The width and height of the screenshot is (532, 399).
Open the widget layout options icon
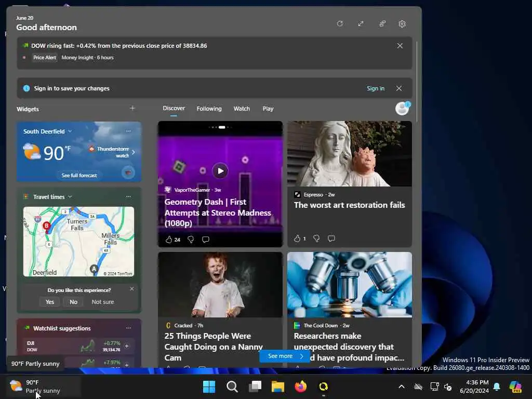coord(382,24)
